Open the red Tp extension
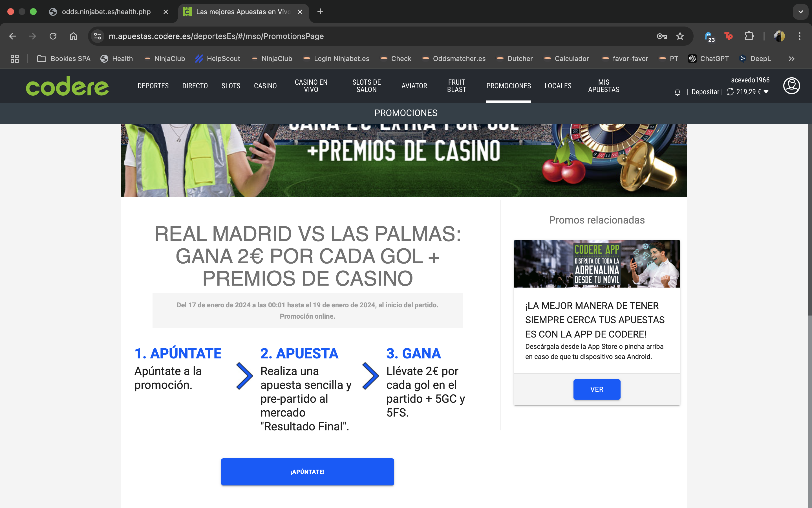 (x=728, y=36)
